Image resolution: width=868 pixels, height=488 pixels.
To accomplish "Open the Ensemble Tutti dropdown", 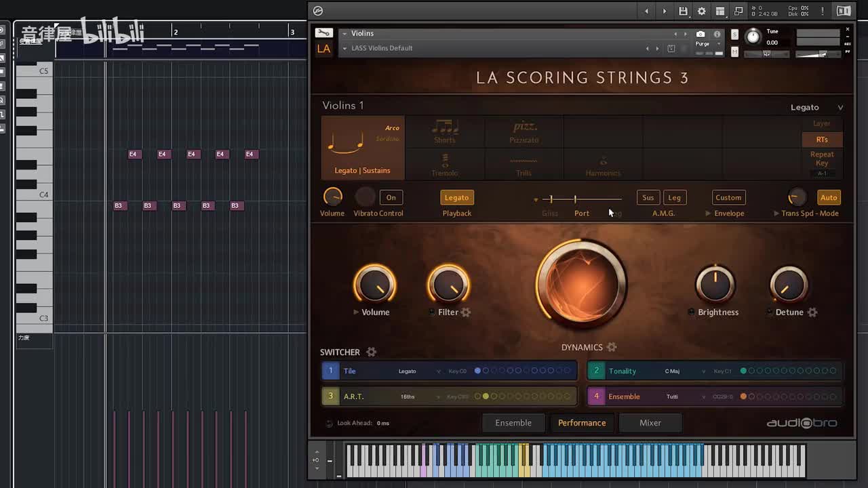I will pyautogui.click(x=685, y=396).
